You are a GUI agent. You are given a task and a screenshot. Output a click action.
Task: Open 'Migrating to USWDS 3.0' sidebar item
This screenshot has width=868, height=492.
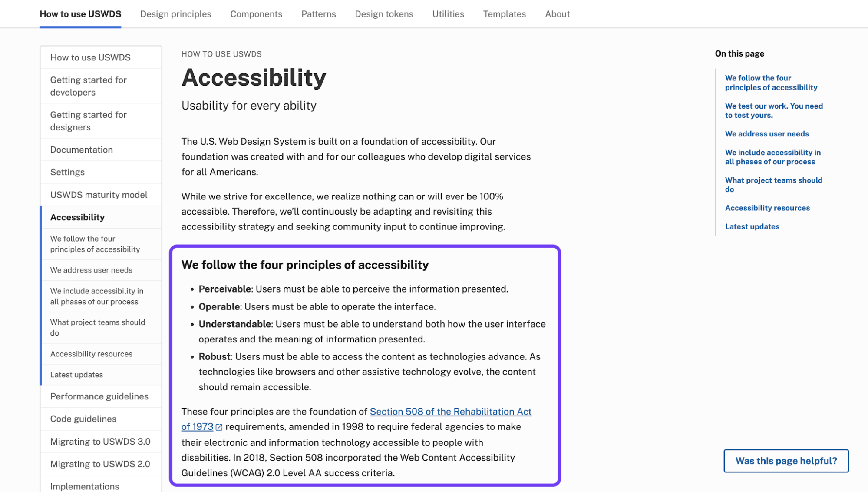tap(101, 442)
